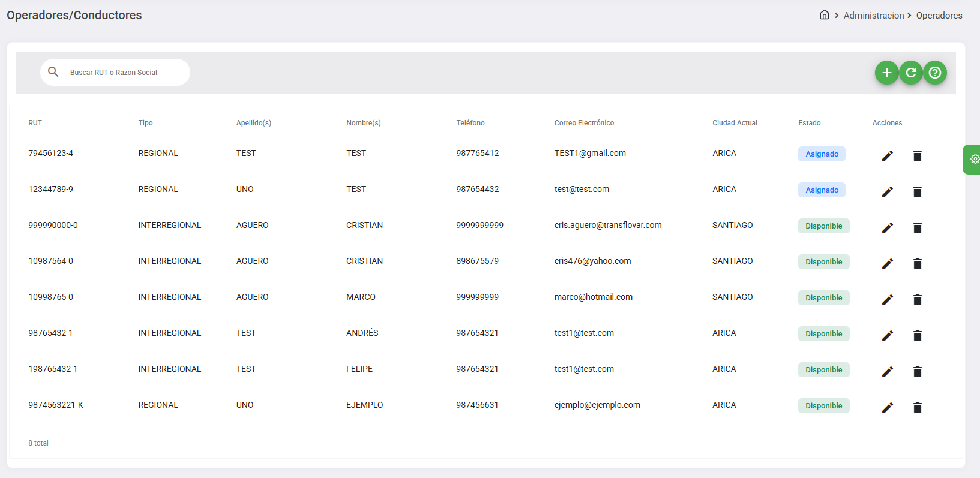Click the Asignado badge for TEST1@gmail.com
980x478 pixels.
coord(822,154)
